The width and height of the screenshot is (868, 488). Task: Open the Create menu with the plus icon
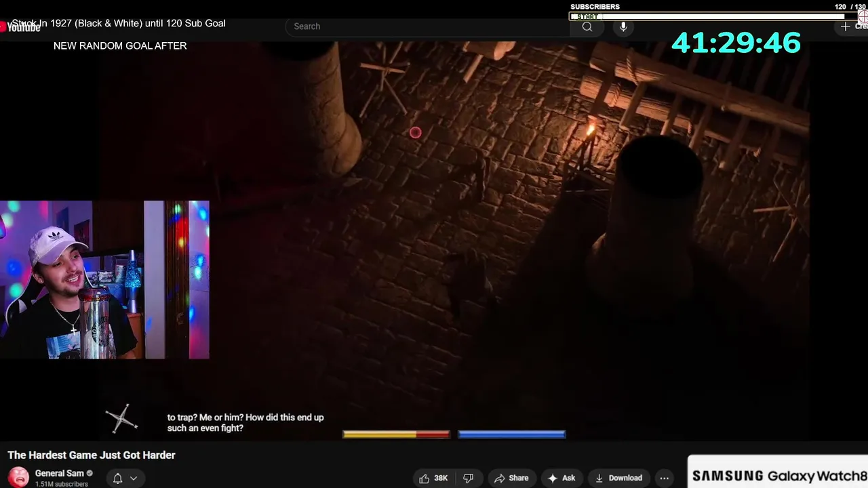tap(845, 26)
